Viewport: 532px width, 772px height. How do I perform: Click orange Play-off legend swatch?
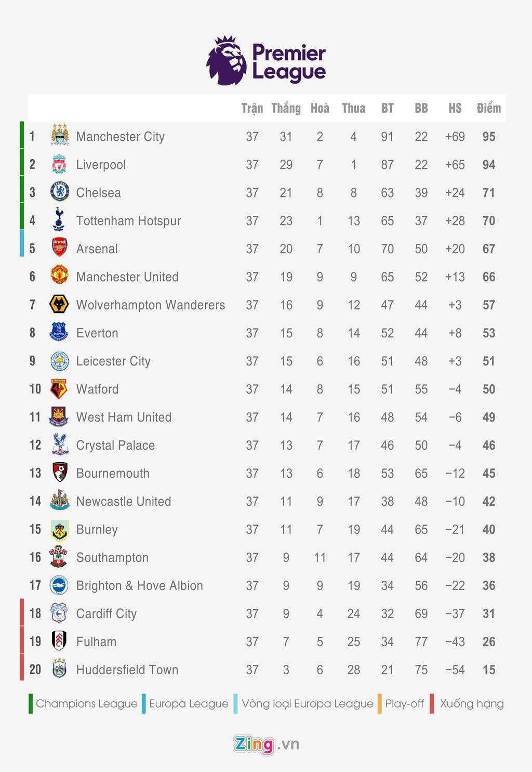point(380,703)
